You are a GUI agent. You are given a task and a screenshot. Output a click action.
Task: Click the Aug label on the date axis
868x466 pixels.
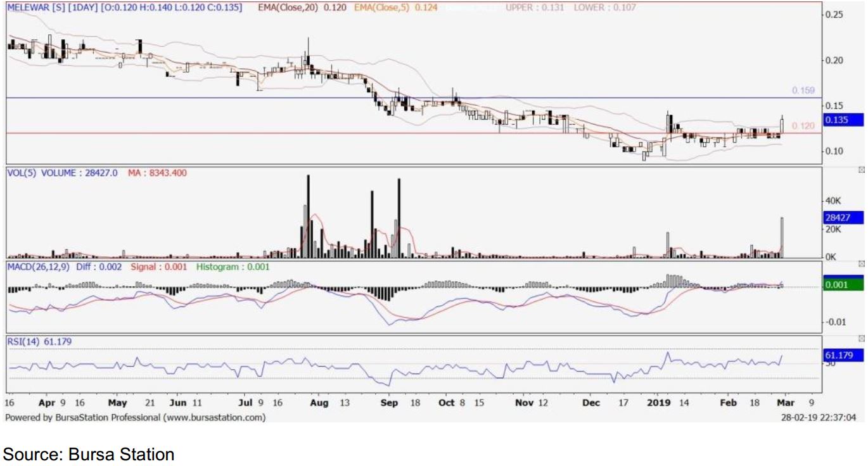(x=319, y=403)
